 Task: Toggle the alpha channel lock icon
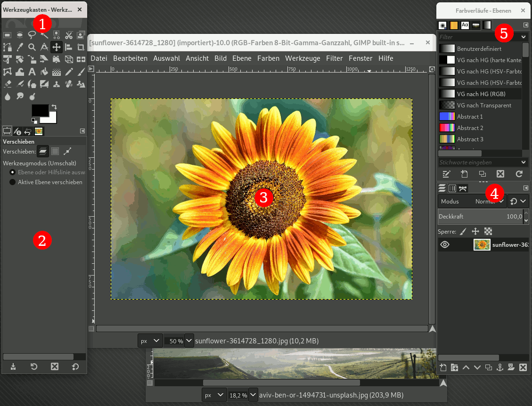click(488, 232)
